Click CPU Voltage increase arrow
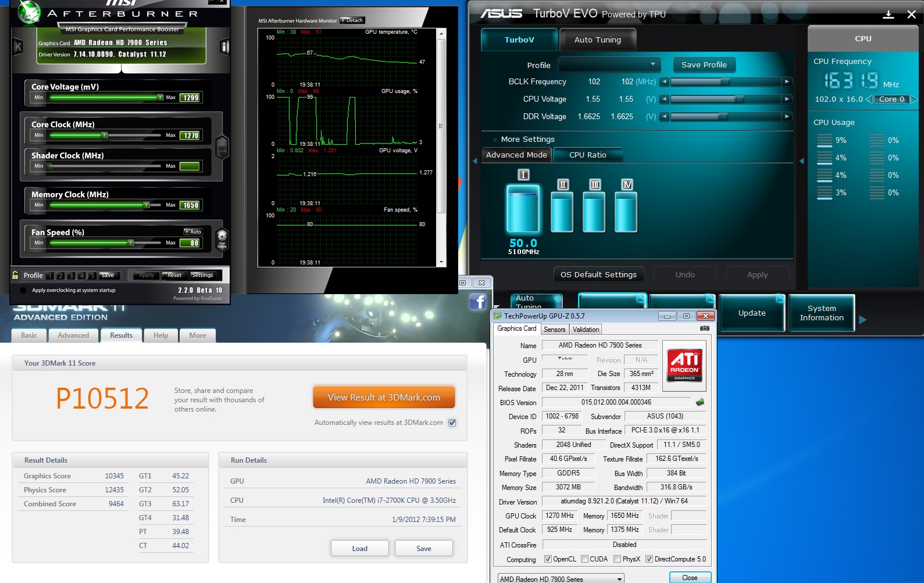 pyautogui.click(x=787, y=99)
